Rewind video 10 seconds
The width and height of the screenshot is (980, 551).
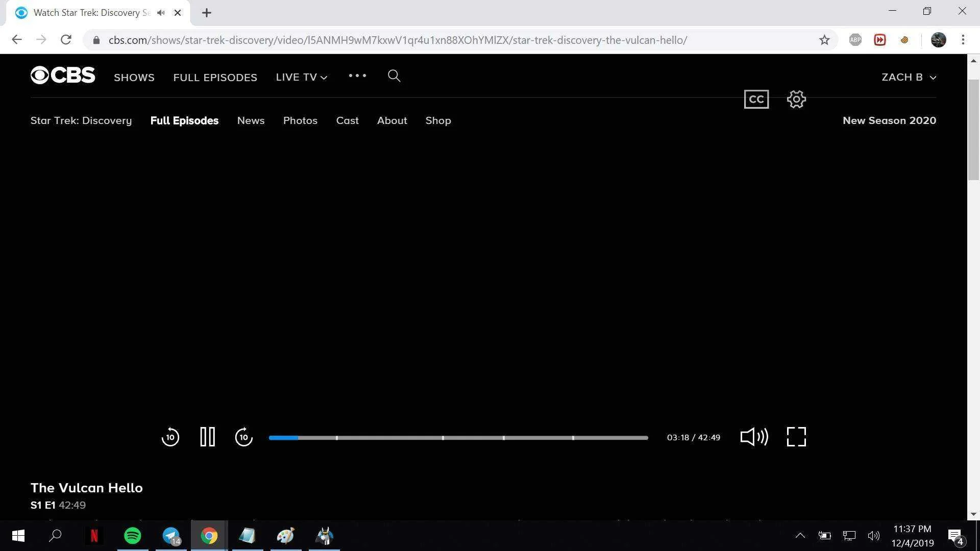point(170,437)
